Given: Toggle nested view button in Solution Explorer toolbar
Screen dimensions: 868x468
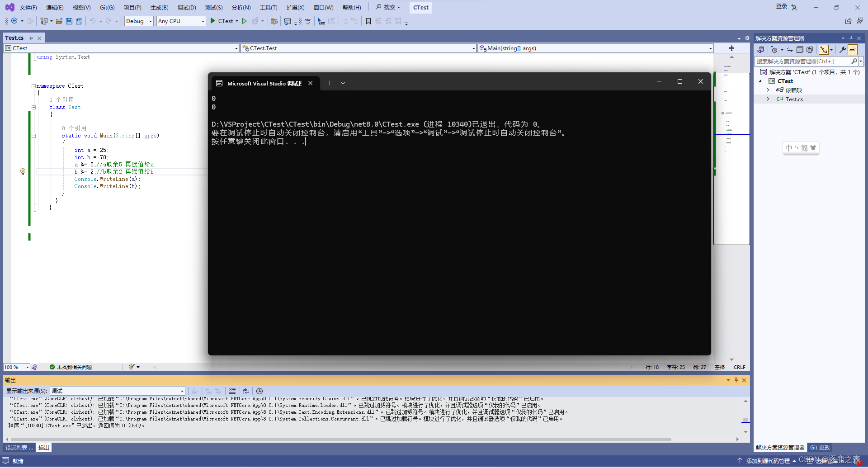Looking at the screenshot, I should pyautogui.click(x=824, y=50).
